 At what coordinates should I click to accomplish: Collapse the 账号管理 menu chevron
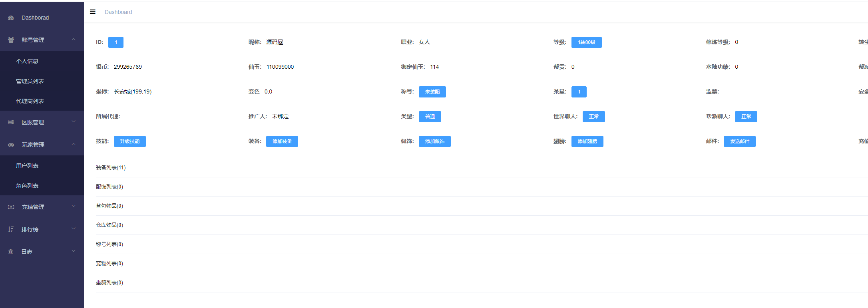(x=74, y=40)
